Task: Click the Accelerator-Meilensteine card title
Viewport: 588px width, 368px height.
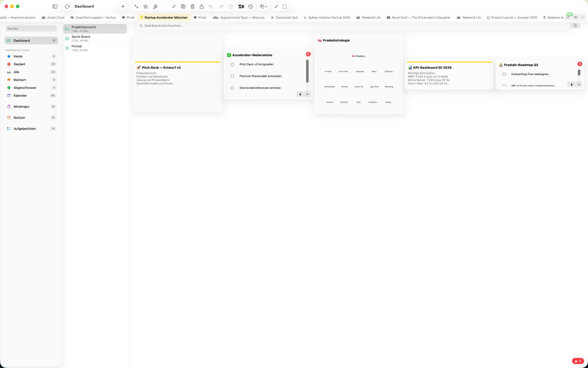Action: [x=252, y=55]
